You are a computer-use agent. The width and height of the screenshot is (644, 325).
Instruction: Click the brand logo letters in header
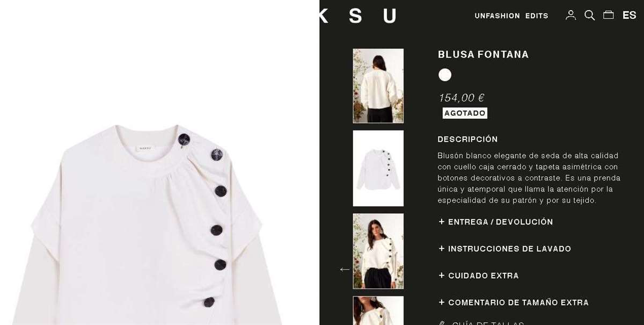(x=357, y=16)
